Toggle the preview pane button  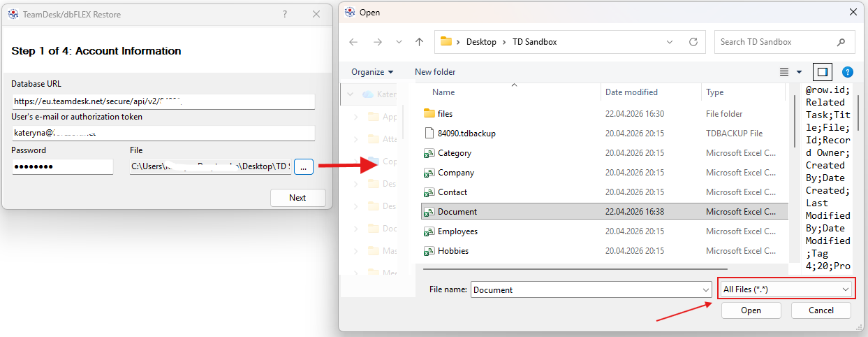pos(822,72)
